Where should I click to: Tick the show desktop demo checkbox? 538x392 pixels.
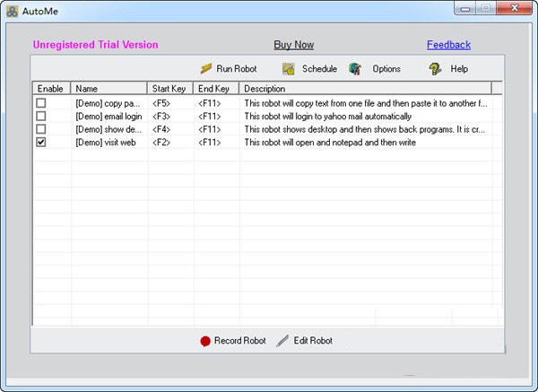[40, 129]
